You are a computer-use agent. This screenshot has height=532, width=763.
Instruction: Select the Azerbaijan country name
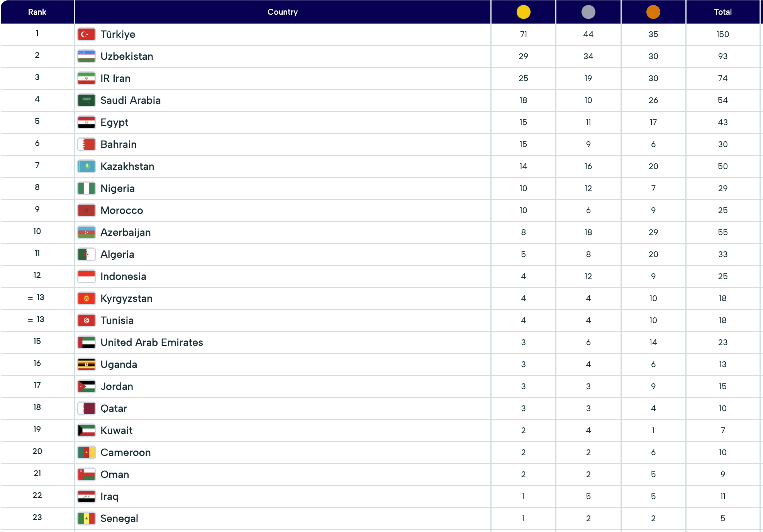(x=125, y=232)
